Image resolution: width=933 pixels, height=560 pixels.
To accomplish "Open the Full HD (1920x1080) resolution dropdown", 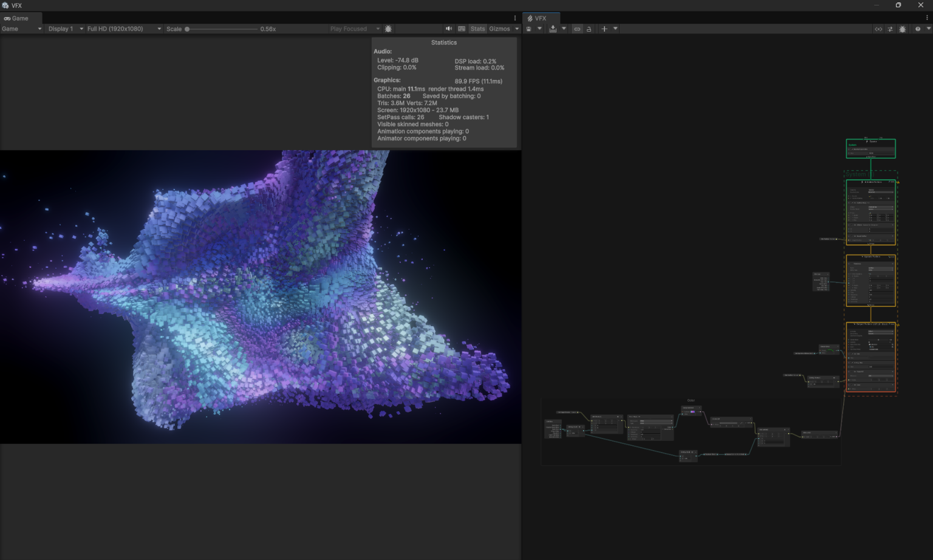I will (121, 29).
